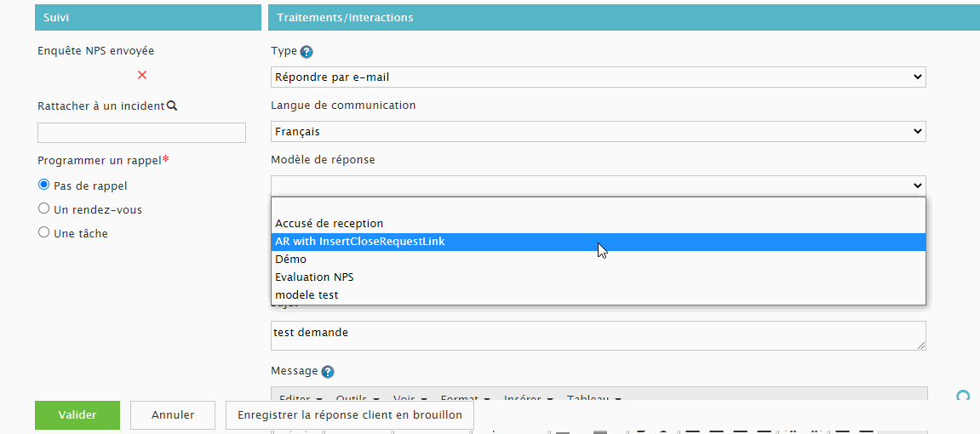Click the Annuler button

[x=173, y=415]
